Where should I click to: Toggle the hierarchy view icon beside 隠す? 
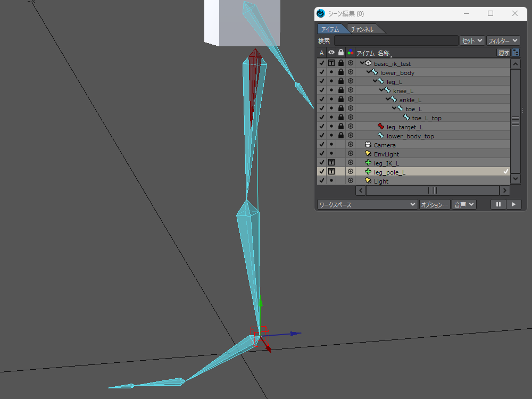[516, 53]
